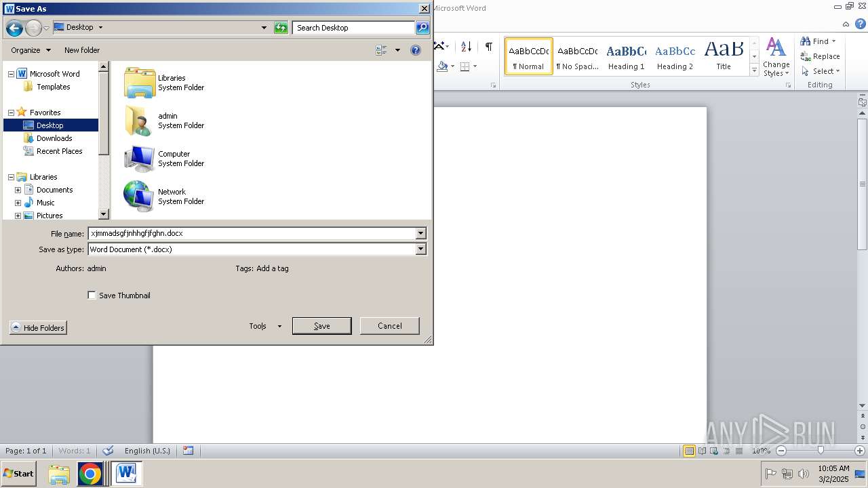Apply the Title style
Image resolution: width=868 pixels, height=488 pixels.
coord(724,56)
